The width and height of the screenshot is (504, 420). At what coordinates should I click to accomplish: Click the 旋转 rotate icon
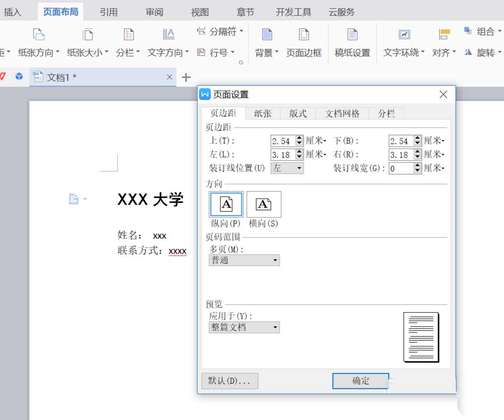[468, 52]
